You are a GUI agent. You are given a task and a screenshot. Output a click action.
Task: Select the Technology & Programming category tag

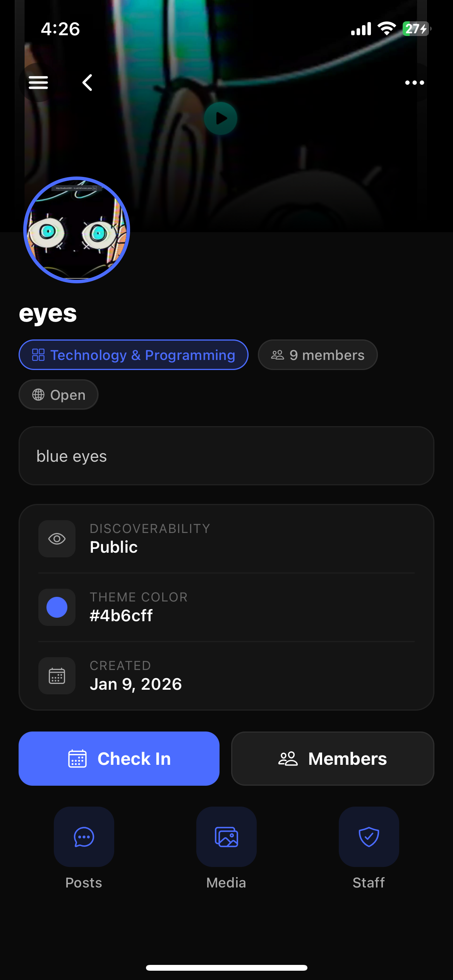(134, 355)
